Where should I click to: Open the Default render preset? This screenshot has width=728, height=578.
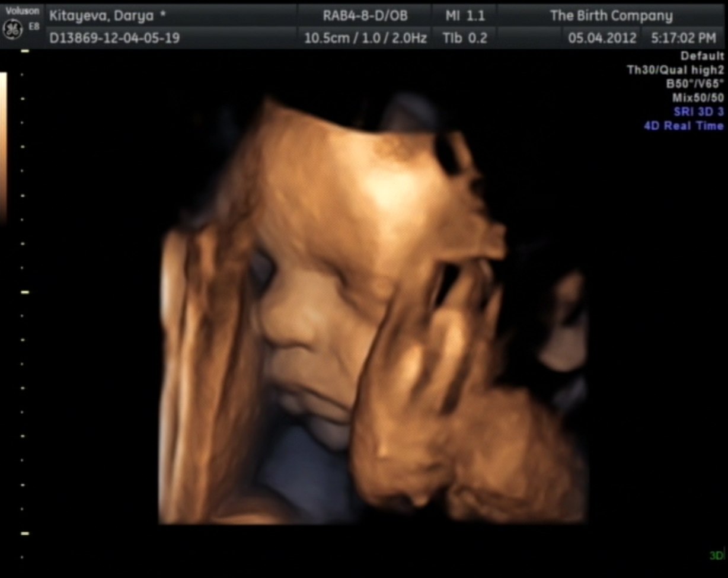coord(702,56)
